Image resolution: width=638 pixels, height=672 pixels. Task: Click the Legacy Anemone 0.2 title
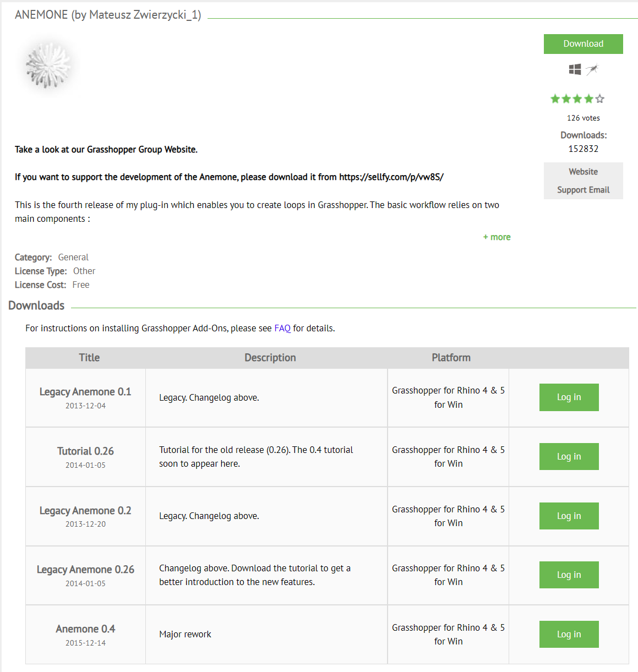tap(85, 511)
